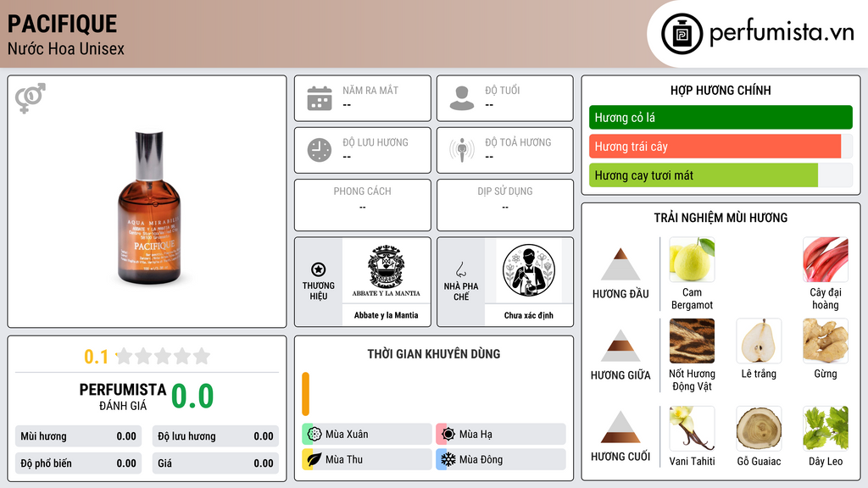Viewport: 868px width, 488px height.
Task: Select the Gừng ginger image
Action: tap(826, 341)
